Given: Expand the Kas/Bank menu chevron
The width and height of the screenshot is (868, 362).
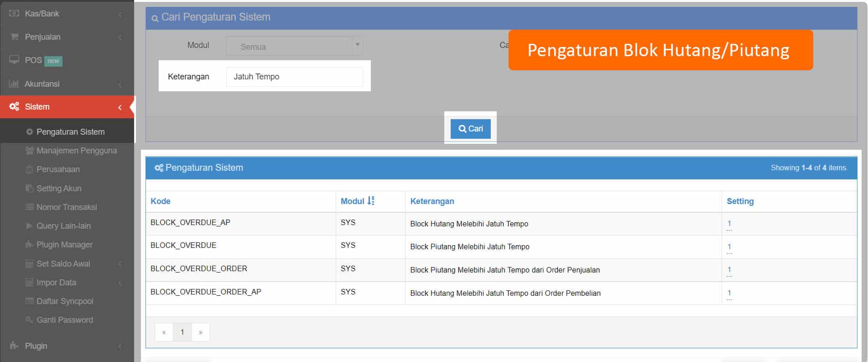Looking at the screenshot, I should [120, 14].
